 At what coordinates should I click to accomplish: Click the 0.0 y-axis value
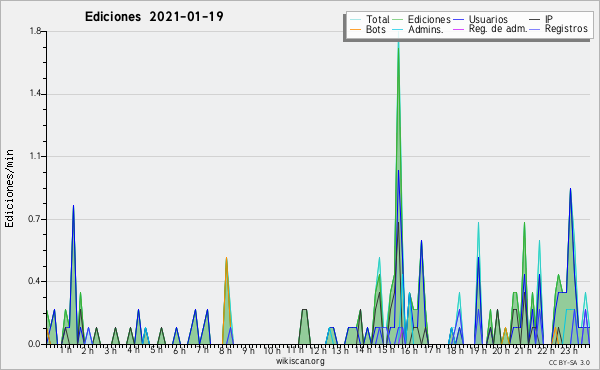(35, 344)
